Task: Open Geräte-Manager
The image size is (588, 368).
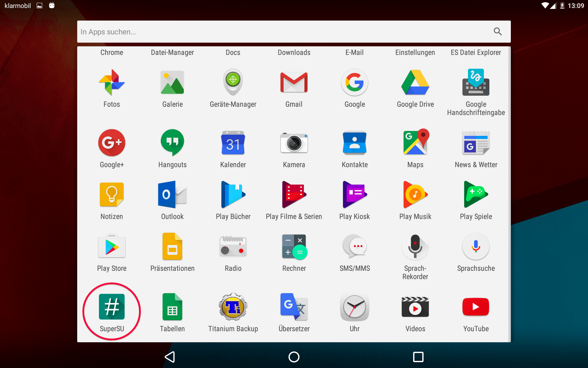Action: point(233,82)
